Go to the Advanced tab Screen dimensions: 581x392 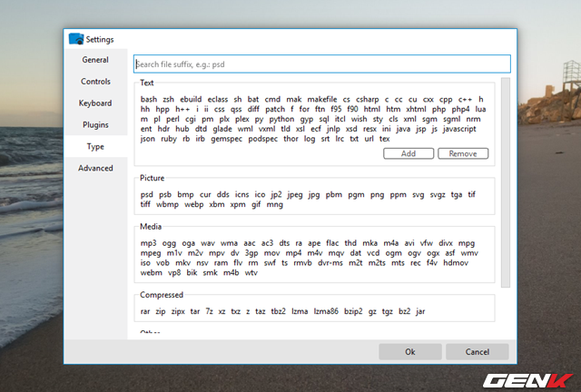[x=95, y=168]
